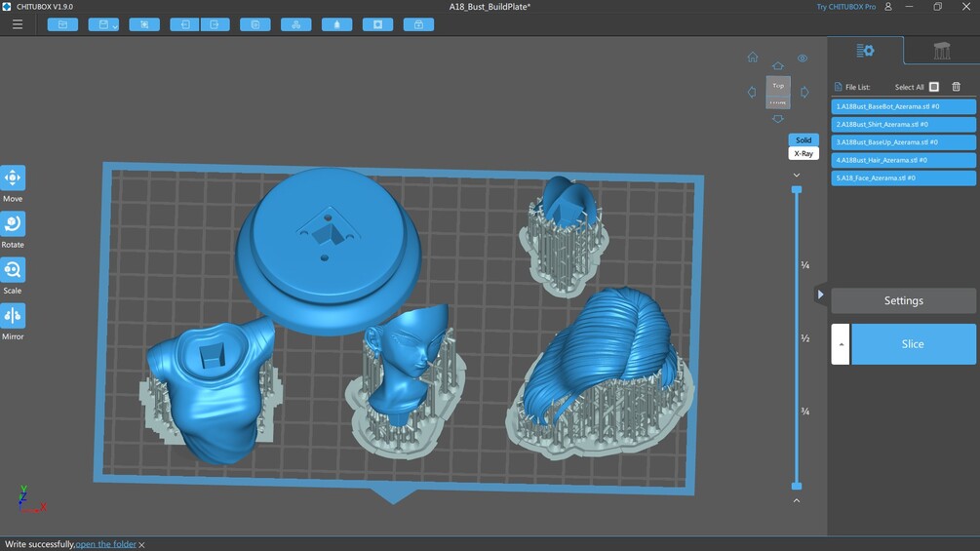Select the Mirror tool
The width and height of the screenshot is (980, 551).
13,315
